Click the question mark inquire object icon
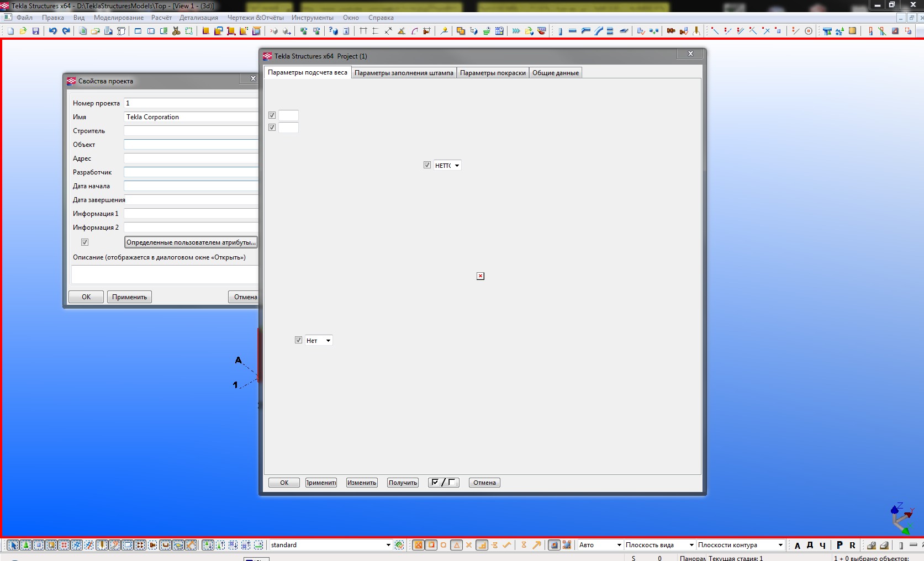This screenshot has width=924, height=561. tap(333, 31)
